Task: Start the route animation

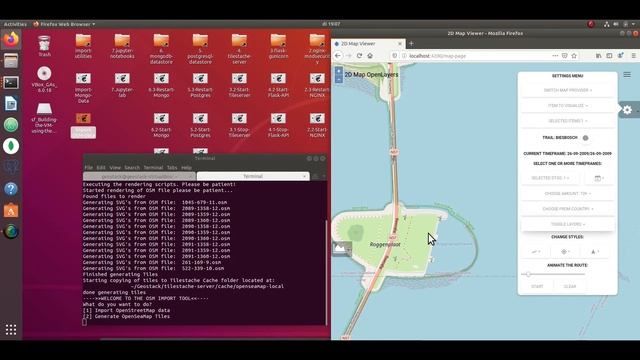Action: (x=537, y=287)
